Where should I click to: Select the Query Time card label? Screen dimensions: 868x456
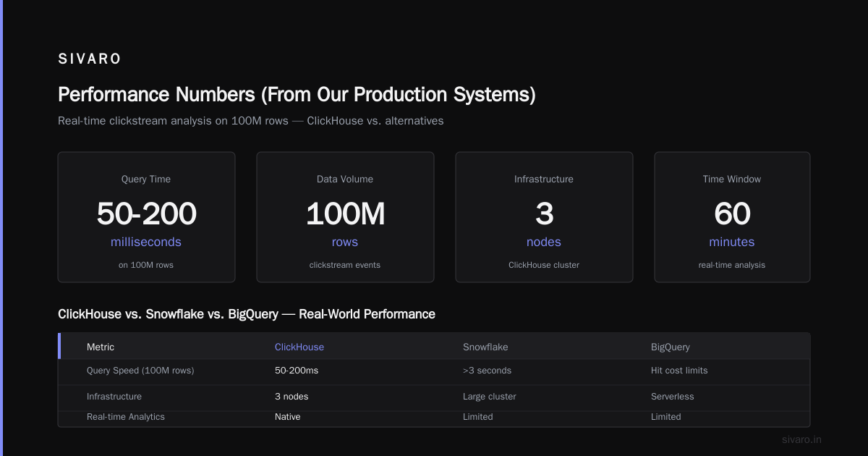pos(146,179)
